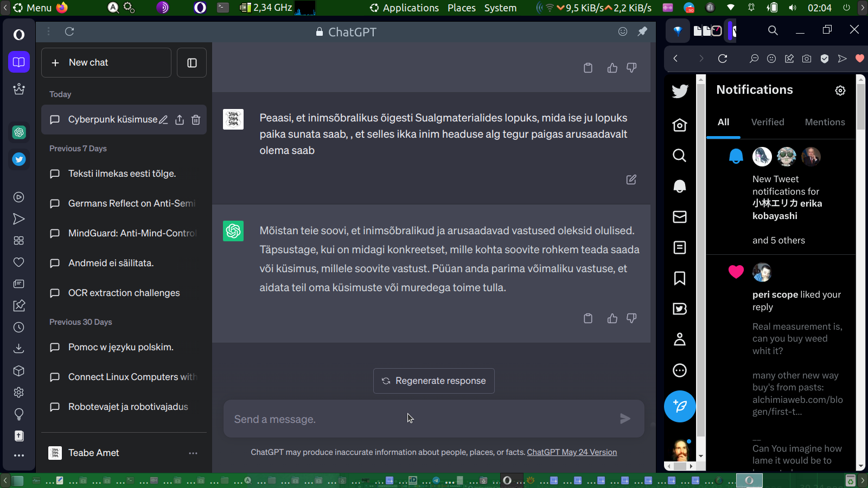Open the 'Teksti ilmekas eesti tõlge.' chat
The height and width of the screenshot is (488, 868).
point(124,174)
